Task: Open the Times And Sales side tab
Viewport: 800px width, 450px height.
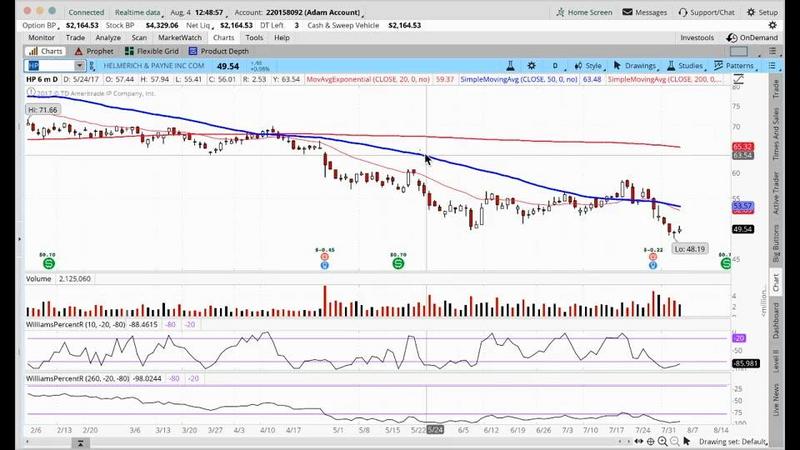Action: (776, 134)
